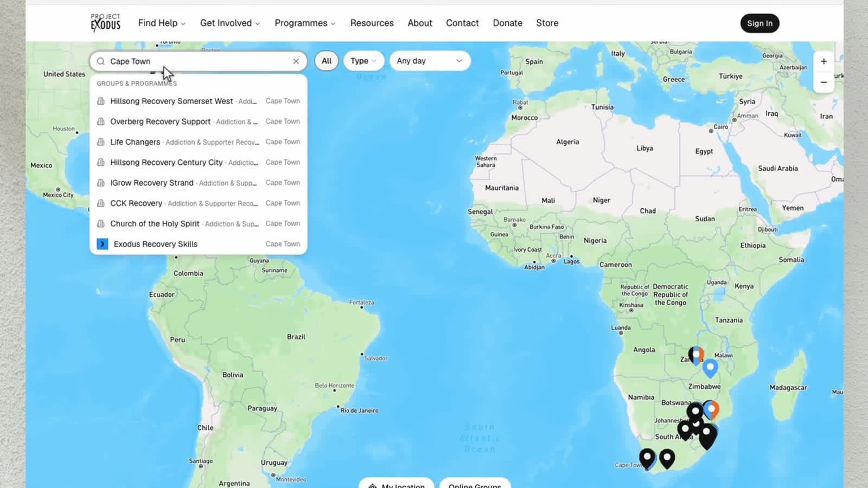Toggle the All filter chip
This screenshot has width=868, height=488.
tap(327, 61)
